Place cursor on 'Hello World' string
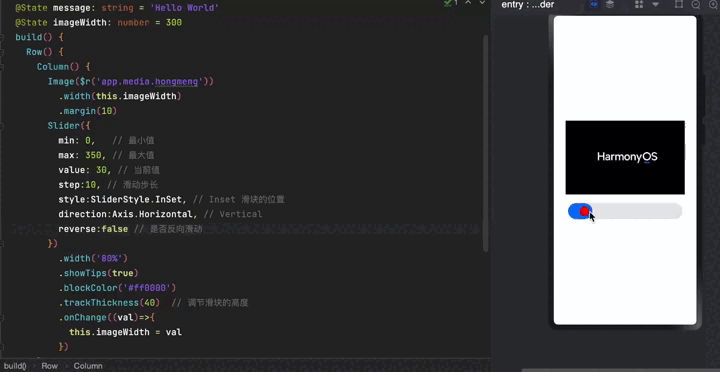720x372 pixels. click(x=186, y=8)
